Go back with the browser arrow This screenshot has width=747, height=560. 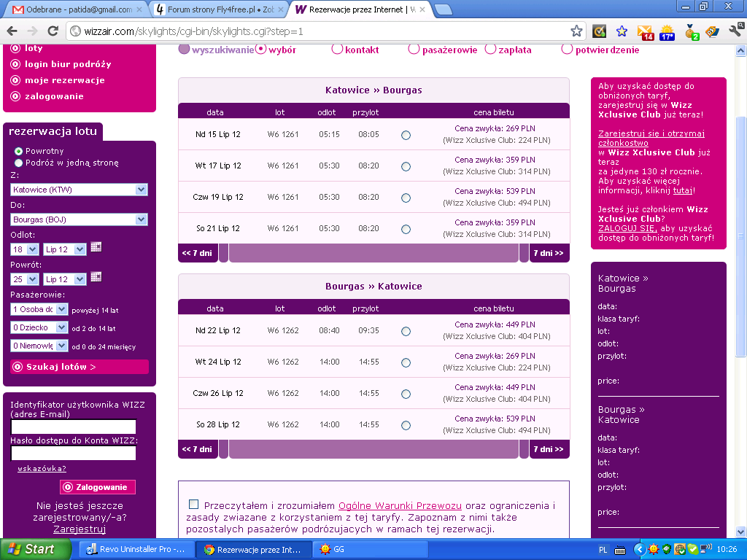click(x=12, y=31)
